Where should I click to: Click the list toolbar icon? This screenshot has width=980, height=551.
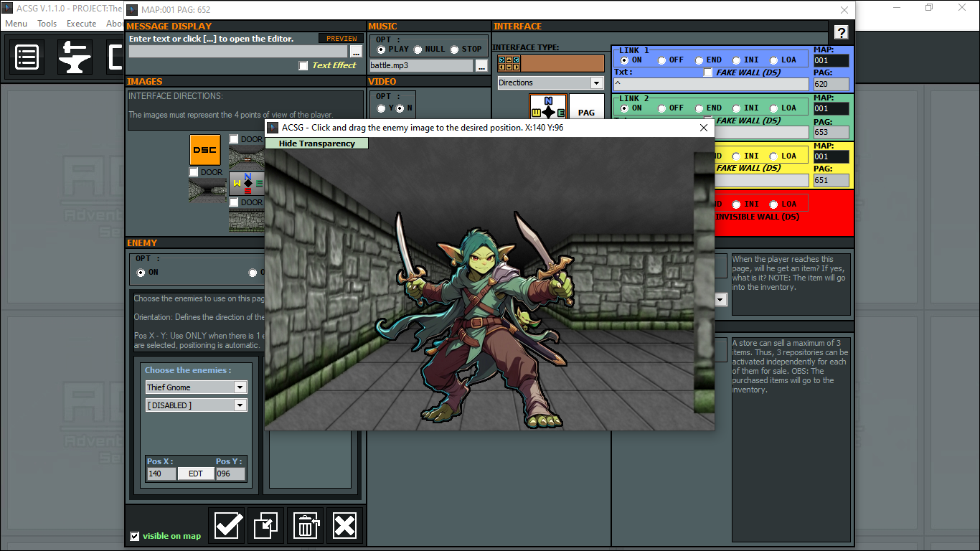click(x=27, y=57)
